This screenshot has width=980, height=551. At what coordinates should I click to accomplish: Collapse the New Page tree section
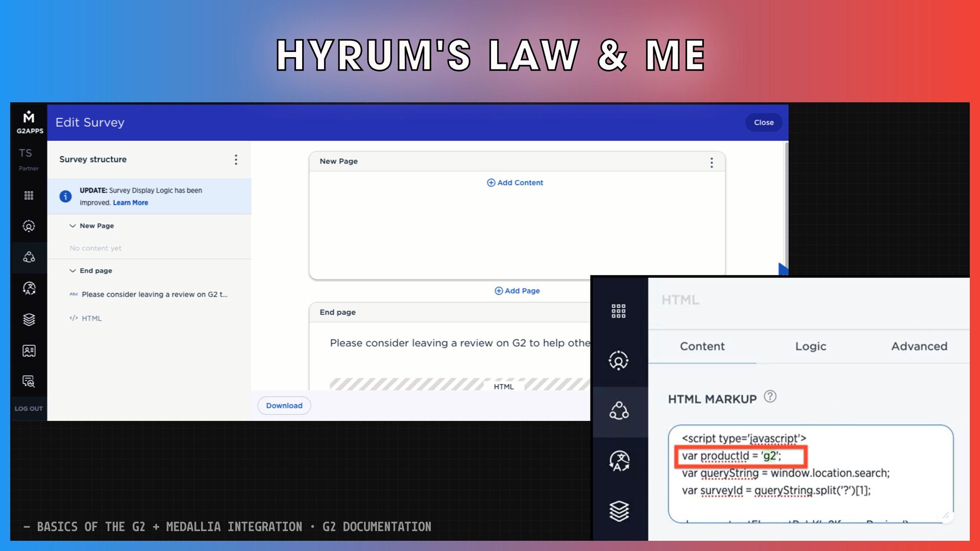click(x=72, y=226)
